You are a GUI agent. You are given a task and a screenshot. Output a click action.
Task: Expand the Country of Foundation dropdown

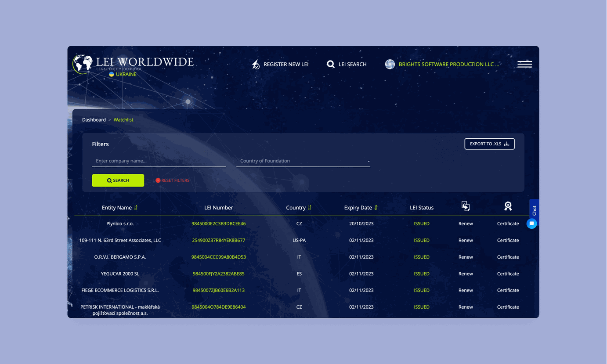[x=303, y=161]
